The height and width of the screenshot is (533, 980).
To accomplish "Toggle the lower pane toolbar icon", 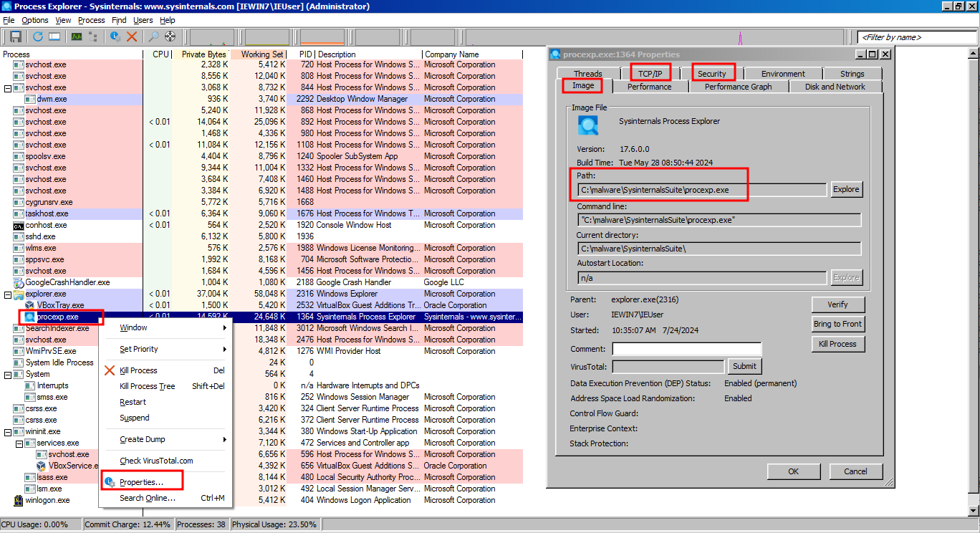I will 54,37.
